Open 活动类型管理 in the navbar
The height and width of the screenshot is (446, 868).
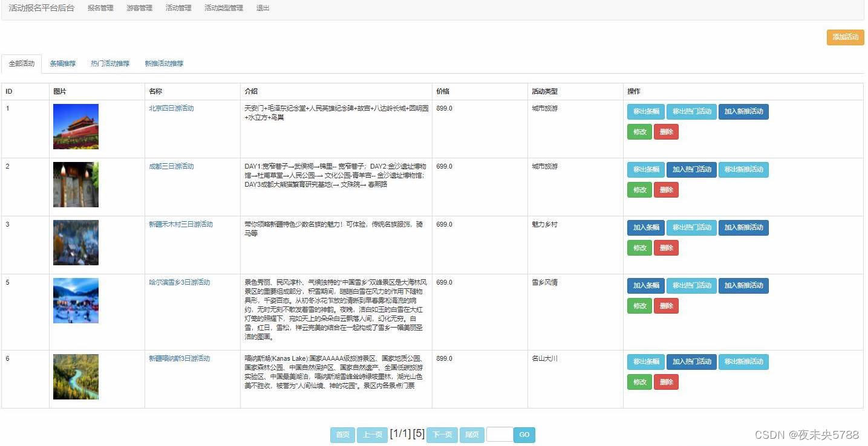(224, 8)
